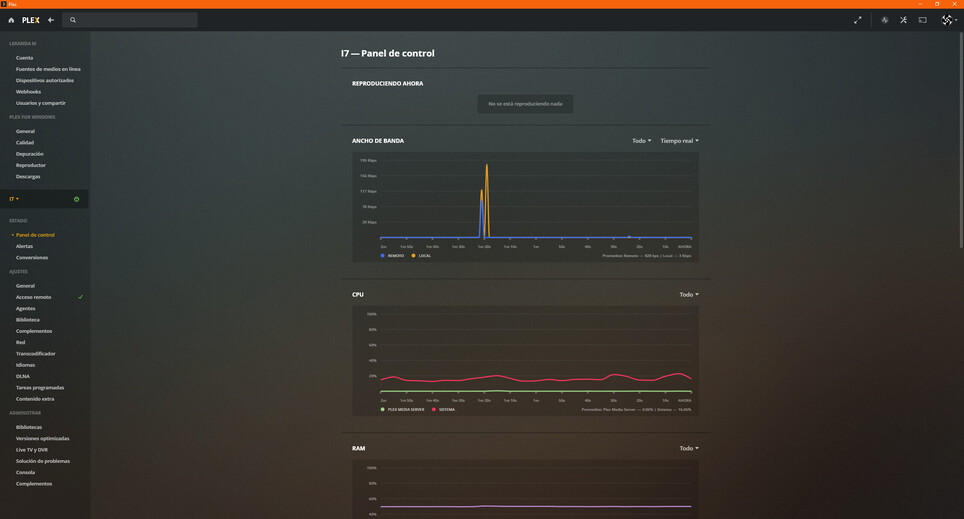This screenshot has width=964, height=519.
Task: Open Solución de problemas
Action: click(43, 461)
